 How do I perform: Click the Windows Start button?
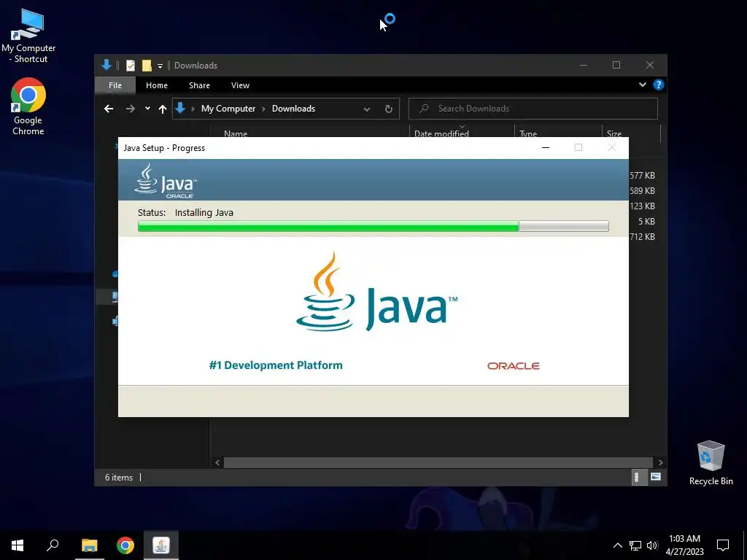click(x=18, y=545)
